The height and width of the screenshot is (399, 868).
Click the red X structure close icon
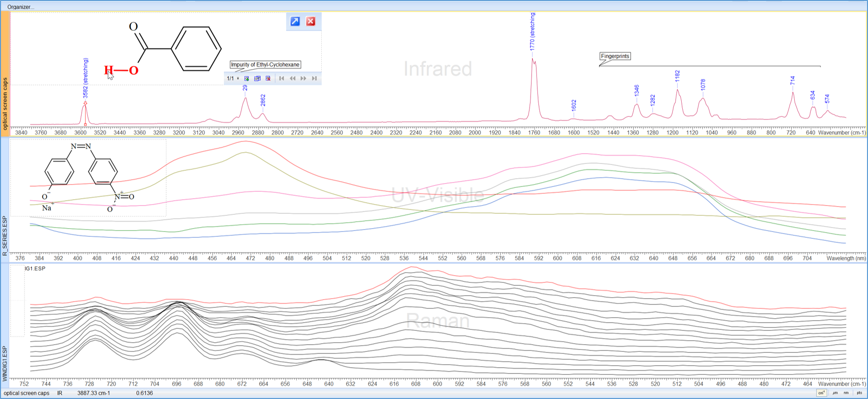coord(311,22)
